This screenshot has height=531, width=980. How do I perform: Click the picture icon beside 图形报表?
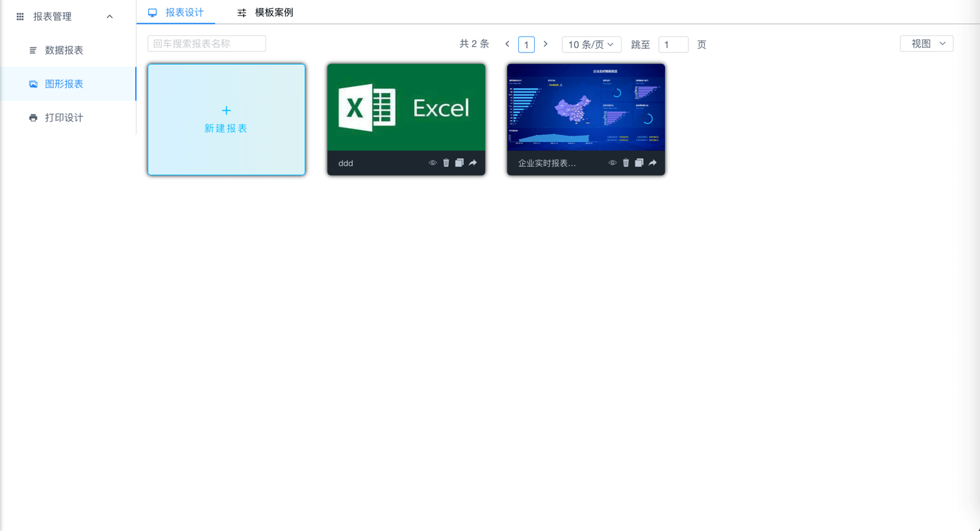tap(33, 84)
